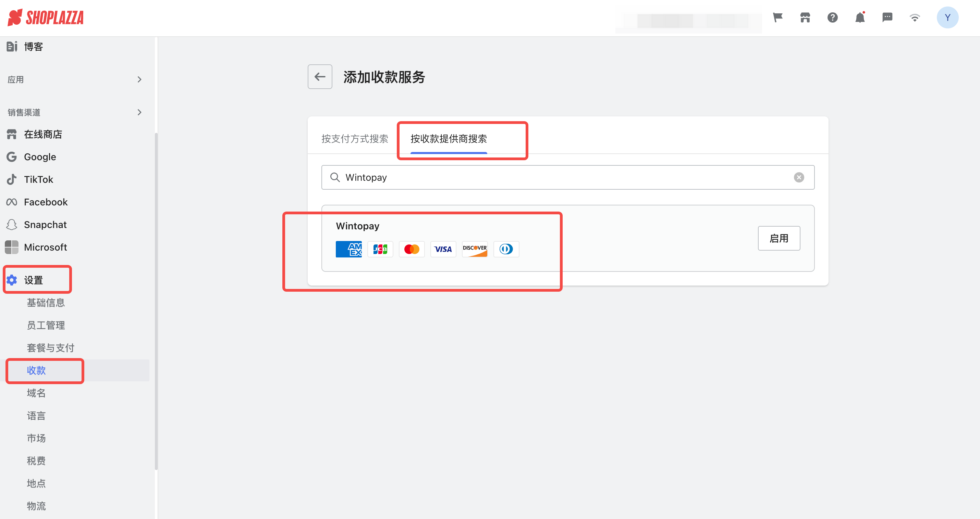
Task: Click the Microsoft icon in sidebar
Action: 12,247
